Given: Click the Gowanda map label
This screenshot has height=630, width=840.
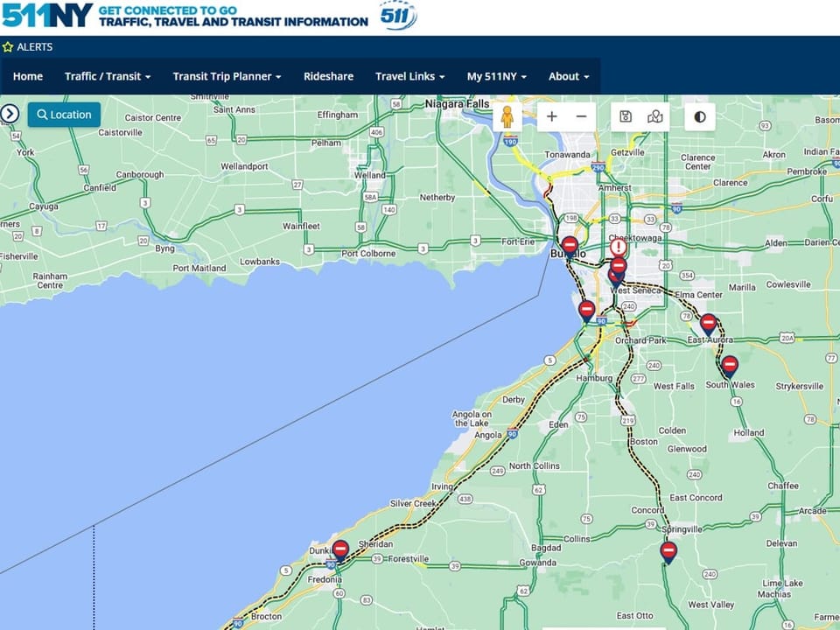Looking at the screenshot, I should pyautogui.click(x=538, y=563).
